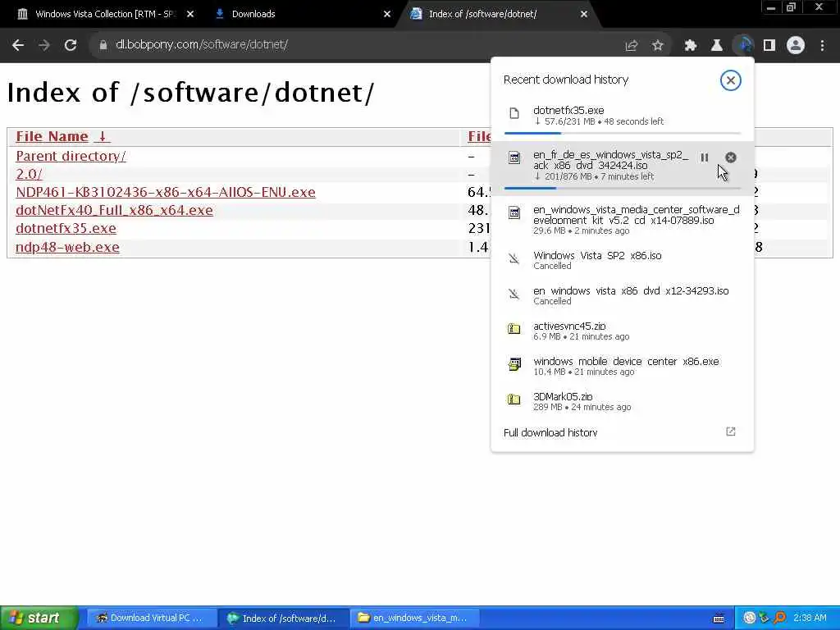840x630 pixels.
Task: Open the 2.0/ folder link
Action: pos(29,174)
